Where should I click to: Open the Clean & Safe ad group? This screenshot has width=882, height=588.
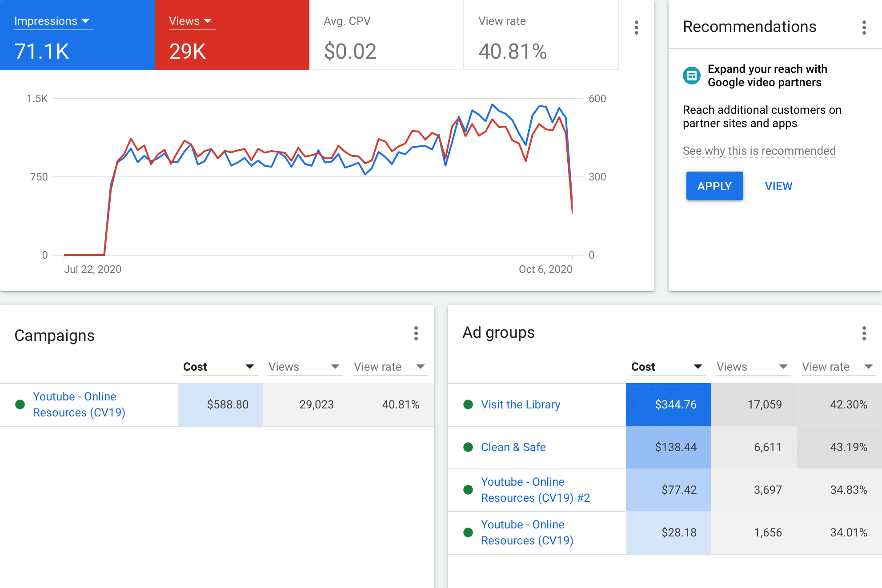tap(513, 447)
